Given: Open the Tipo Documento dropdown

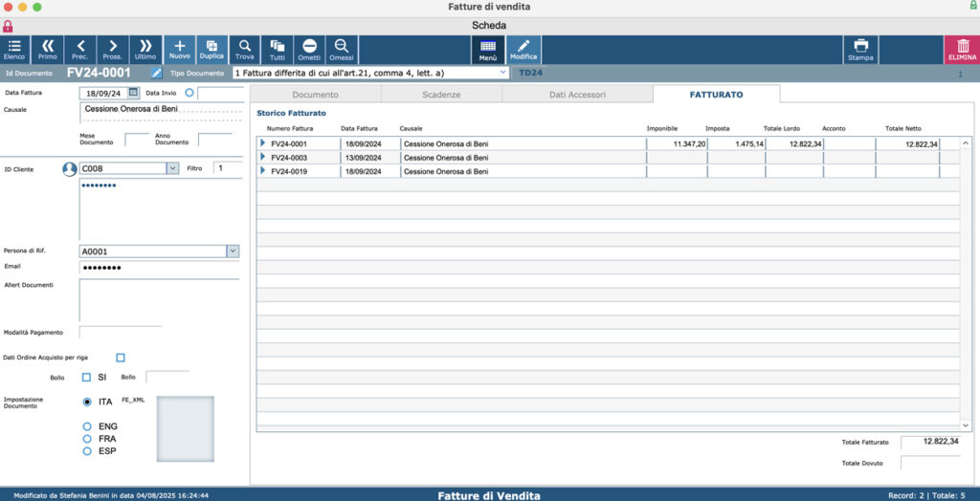Looking at the screenshot, I should [x=503, y=73].
